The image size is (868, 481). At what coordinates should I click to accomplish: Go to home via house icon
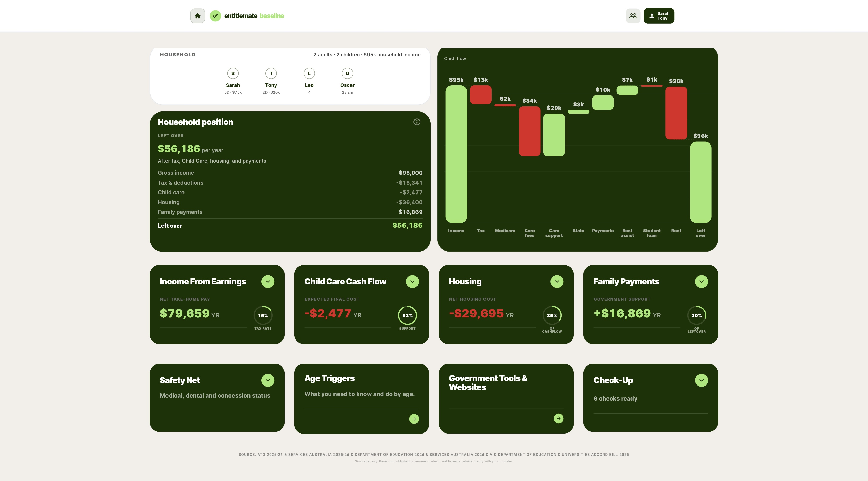coord(197,16)
